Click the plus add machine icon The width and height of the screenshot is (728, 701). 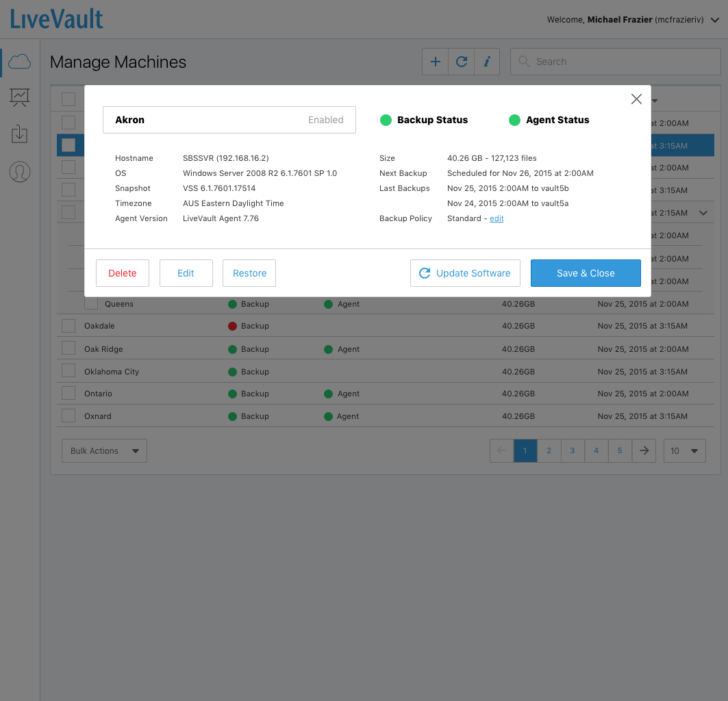[435, 62]
